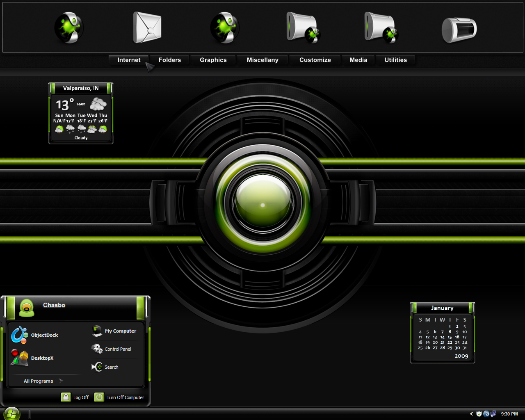Click the January calendar header
The width and height of the screenshot is (525, 420).
(x=442, y=308)
